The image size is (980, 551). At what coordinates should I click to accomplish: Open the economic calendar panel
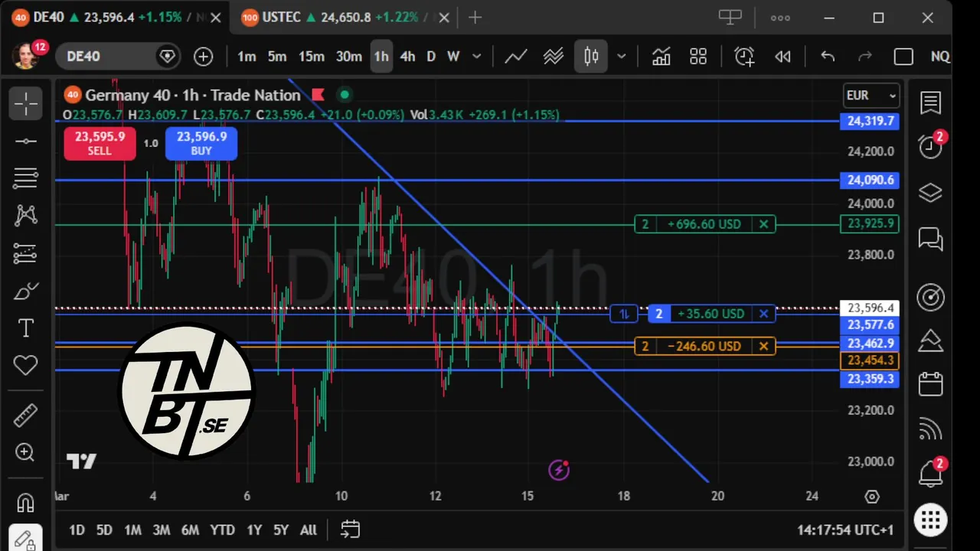(x=930, y=383)
